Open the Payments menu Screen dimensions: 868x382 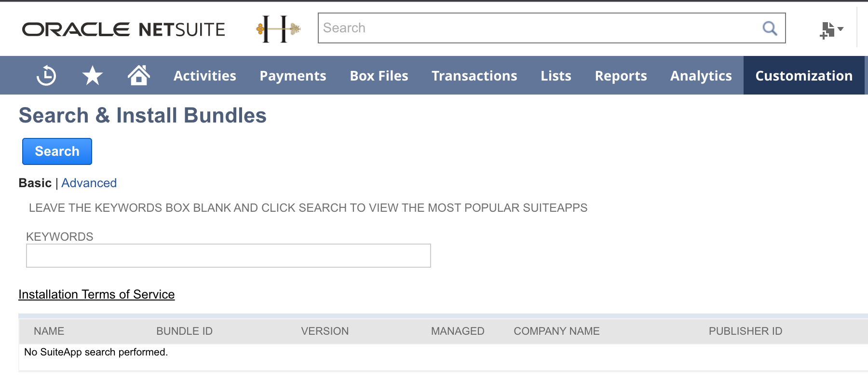coord(293,76)
